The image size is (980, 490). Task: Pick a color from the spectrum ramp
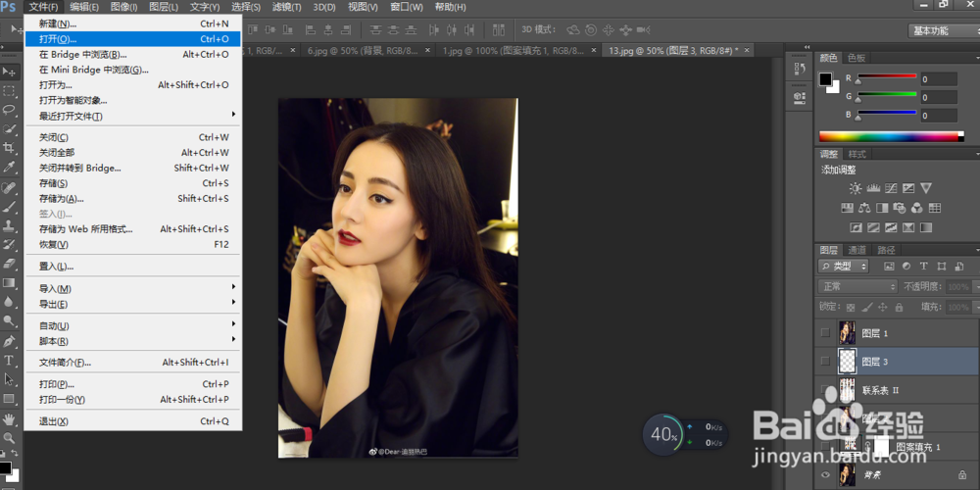892,136
